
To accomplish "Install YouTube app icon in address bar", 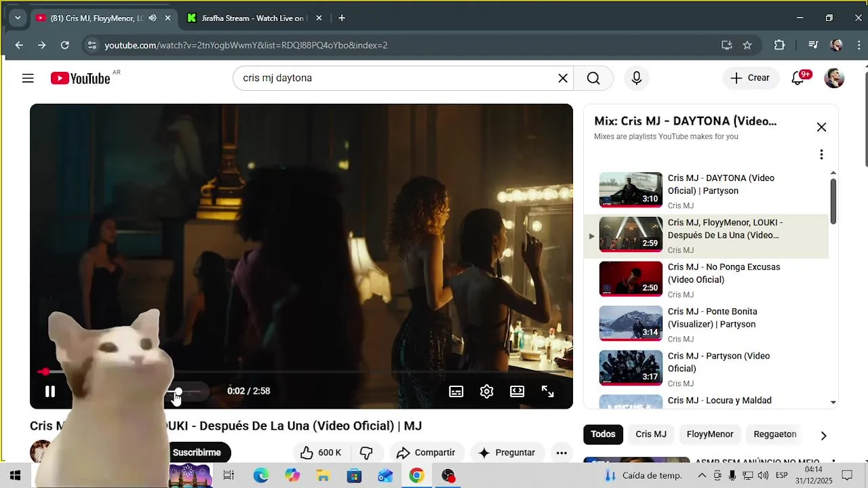I will pyautogui.click(x=727, y=45).
